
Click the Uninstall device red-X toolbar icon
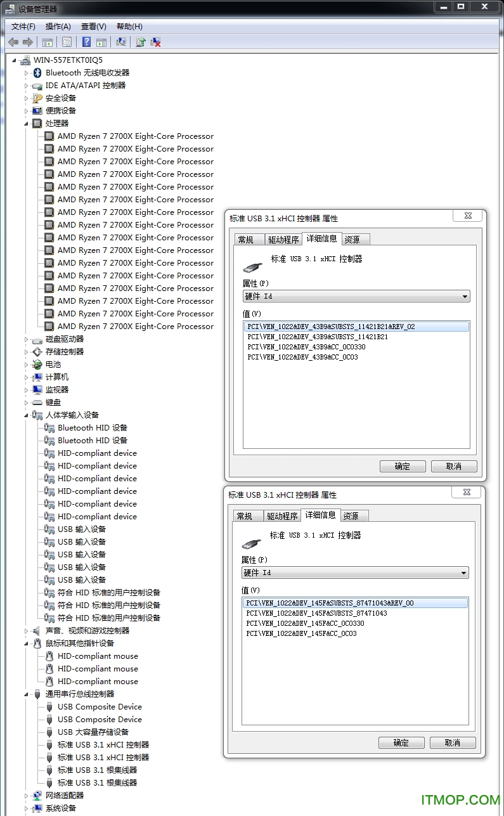point(155,42)
